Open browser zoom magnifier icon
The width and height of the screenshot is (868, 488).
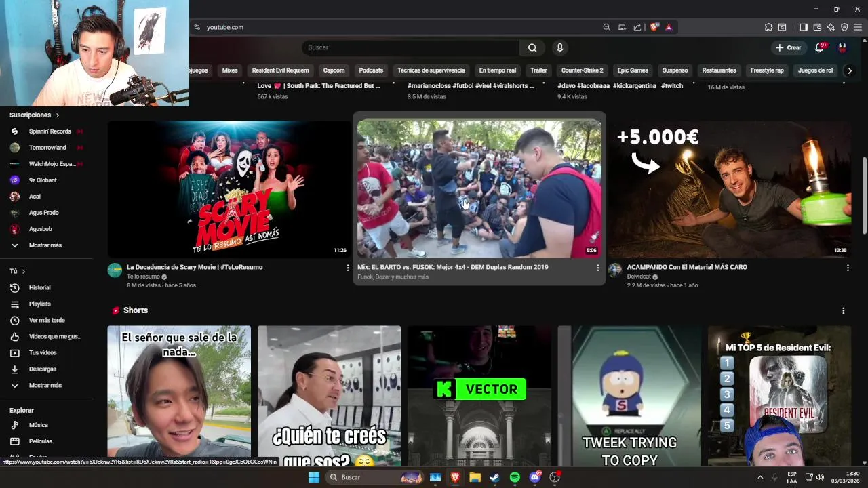(x=606, y=27)
